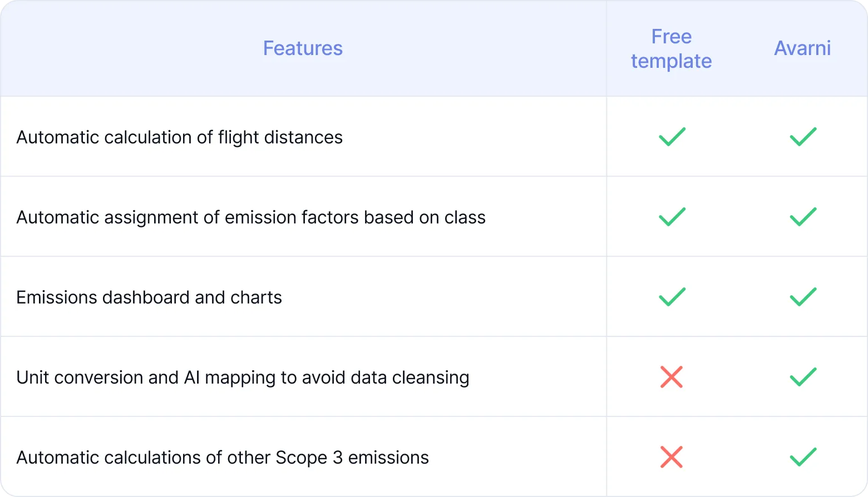Click 'Automatic calculation of flight distances' text

180,137
